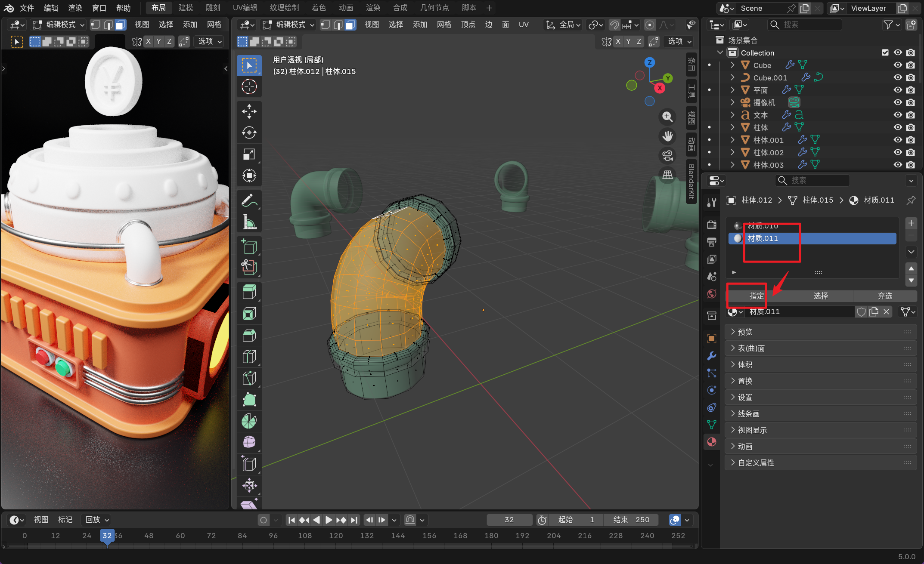Open the 渲染 top menu
The image size is (924, 564).
[x=75, y=8]
